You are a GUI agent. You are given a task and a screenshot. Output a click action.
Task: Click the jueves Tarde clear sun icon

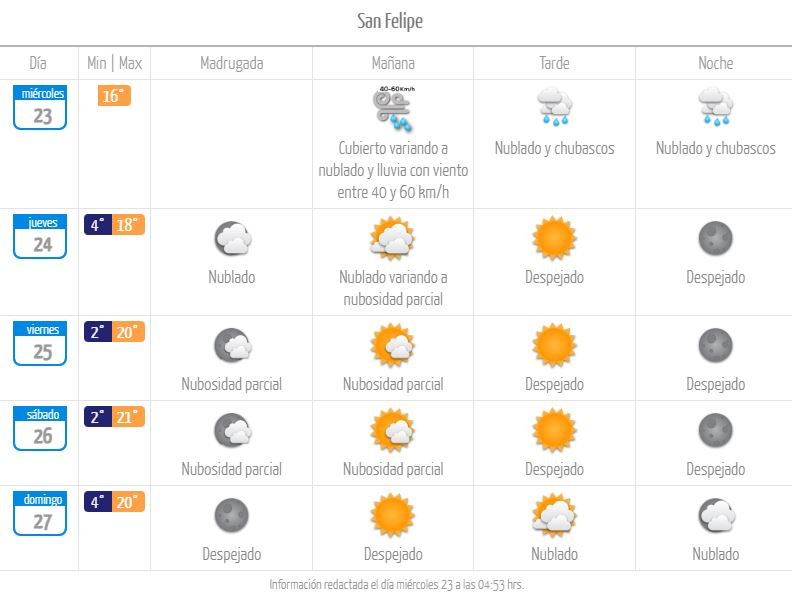point(555,238)
